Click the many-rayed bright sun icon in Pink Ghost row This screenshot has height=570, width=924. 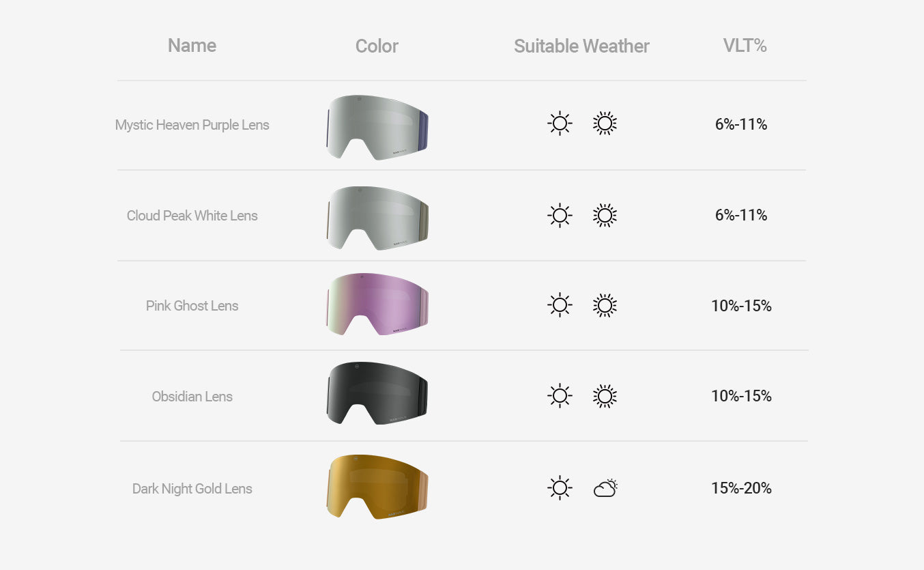click(605, 305)
